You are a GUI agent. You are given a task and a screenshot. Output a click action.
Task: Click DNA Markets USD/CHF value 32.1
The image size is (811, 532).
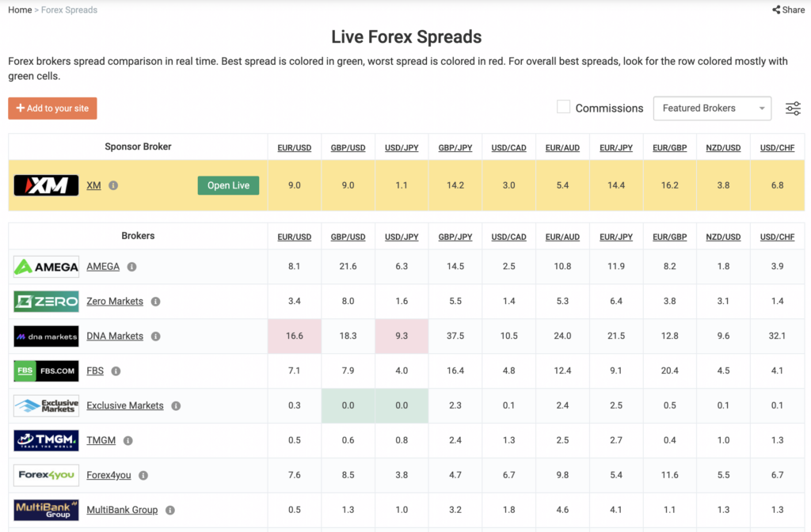tap(778, 336)
